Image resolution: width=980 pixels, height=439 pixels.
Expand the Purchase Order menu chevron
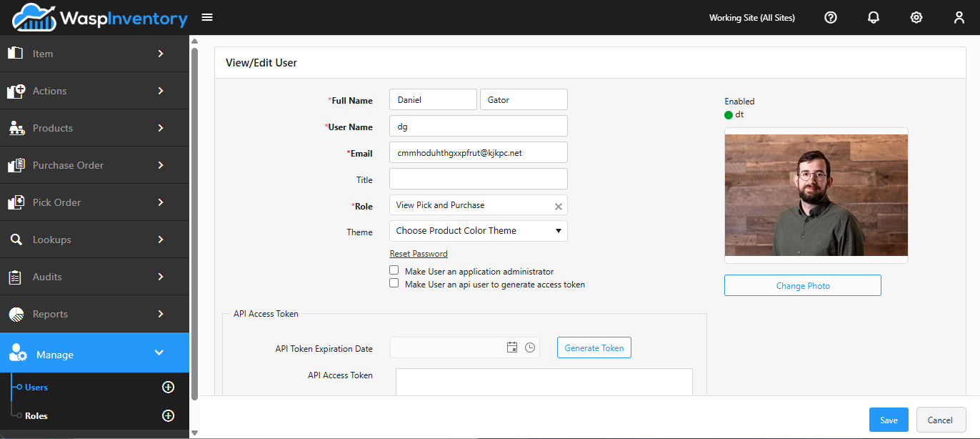pyautogui.click(x=161, y=165)
